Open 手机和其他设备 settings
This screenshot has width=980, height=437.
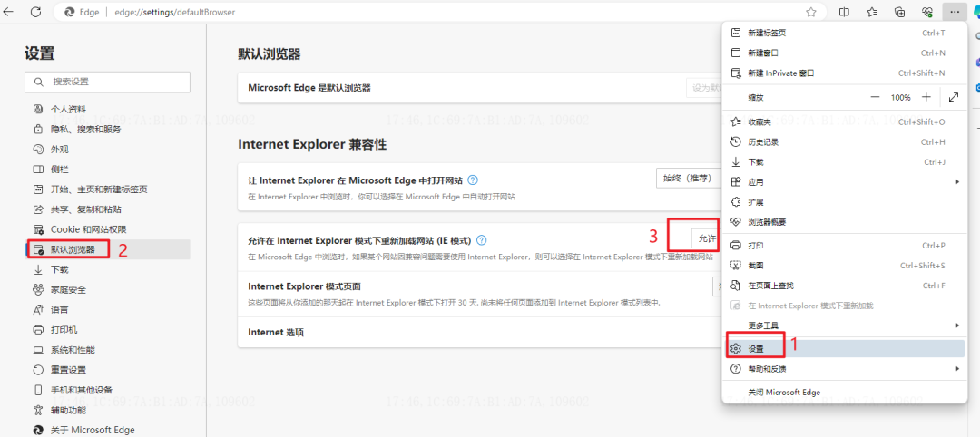point(107,390)
